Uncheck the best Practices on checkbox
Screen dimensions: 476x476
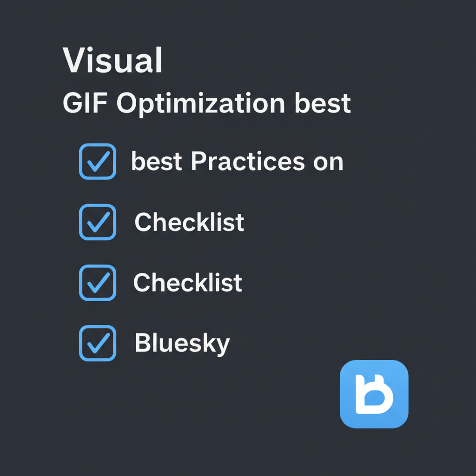click(x=98, y=161)
